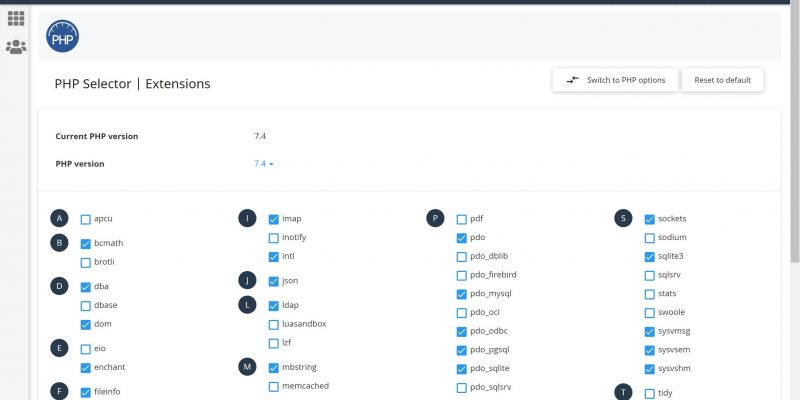
Task: Uncheck the dba extension
Action: (86, 287)
